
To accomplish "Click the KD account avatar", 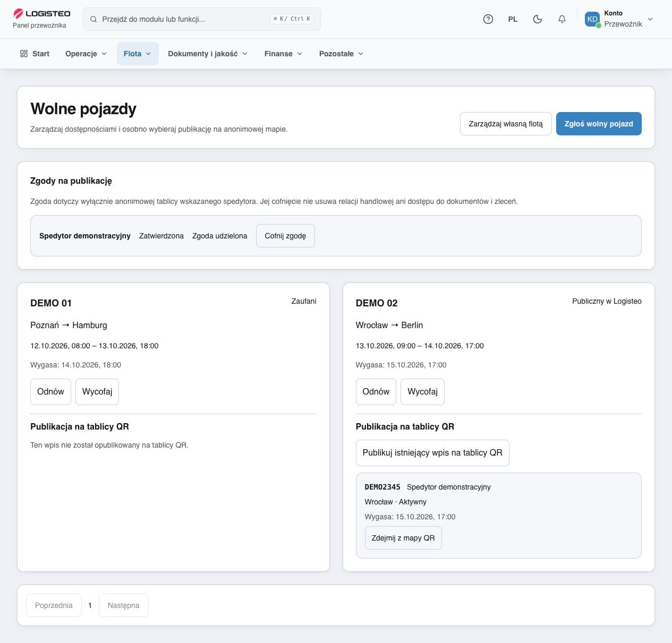I will pyautogui.click(x=592, y=19).
